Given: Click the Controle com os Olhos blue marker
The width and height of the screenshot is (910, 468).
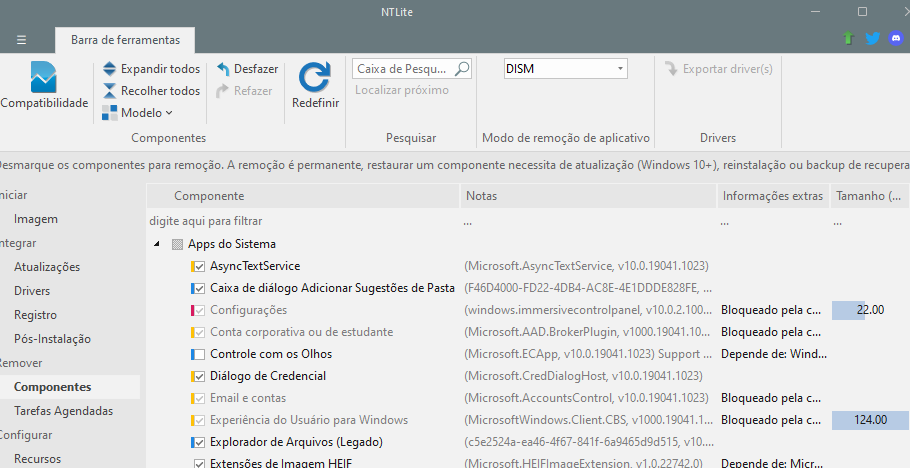Looking at the screenshot, I should pos(193,354).
